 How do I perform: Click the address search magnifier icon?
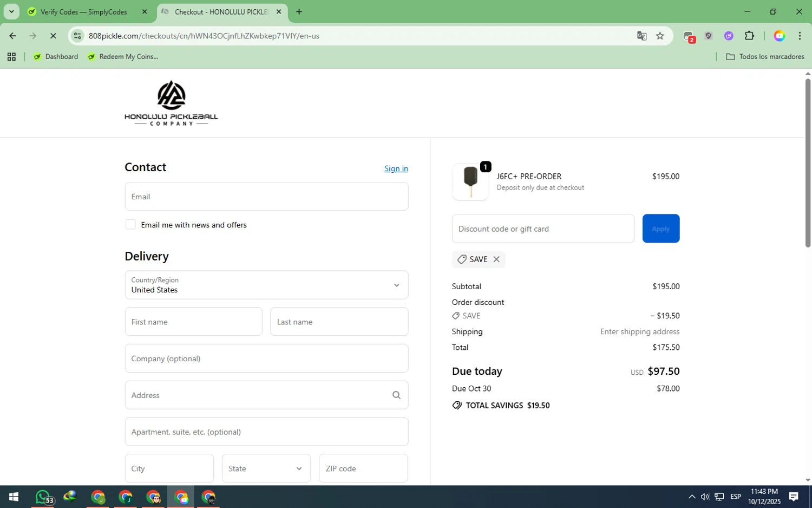[396, 395]
